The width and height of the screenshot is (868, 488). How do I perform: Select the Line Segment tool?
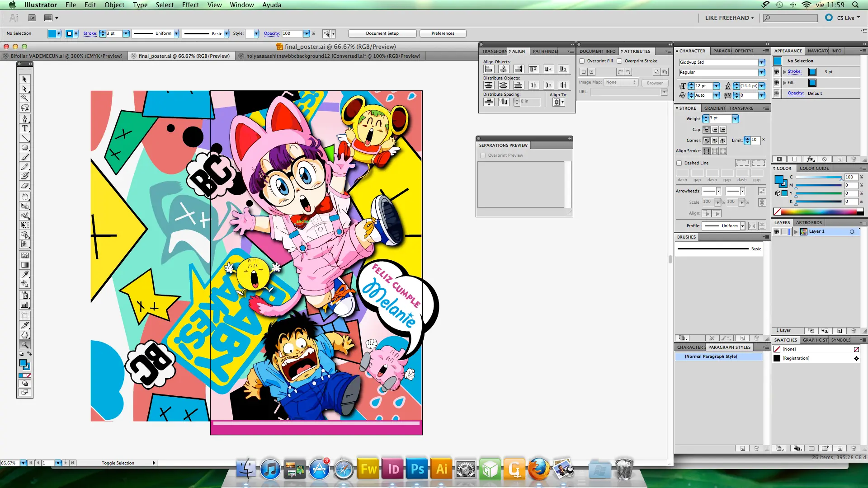point(25,138)
